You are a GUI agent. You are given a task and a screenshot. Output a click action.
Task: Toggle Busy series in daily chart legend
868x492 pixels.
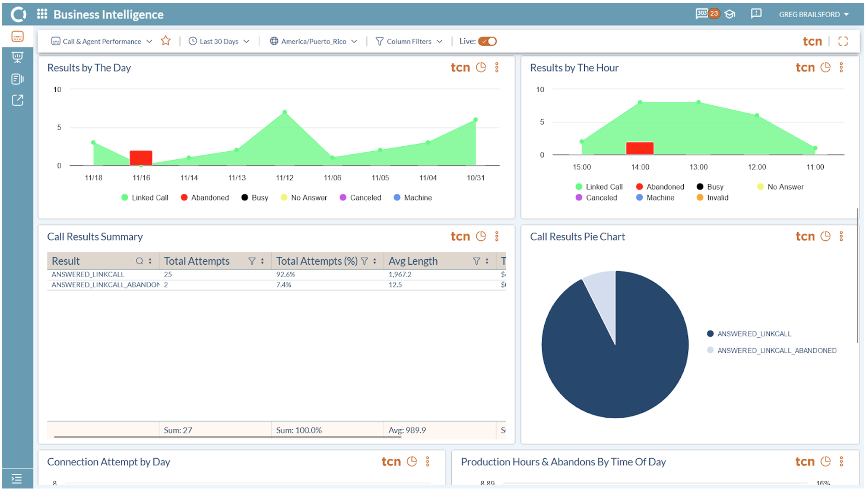coord(255,197)
